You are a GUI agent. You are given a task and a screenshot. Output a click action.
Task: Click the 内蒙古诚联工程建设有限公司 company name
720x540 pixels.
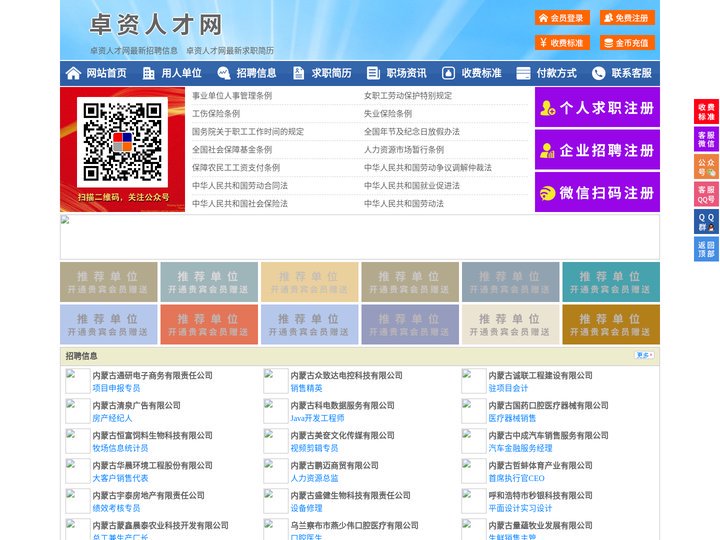point(540,375)
